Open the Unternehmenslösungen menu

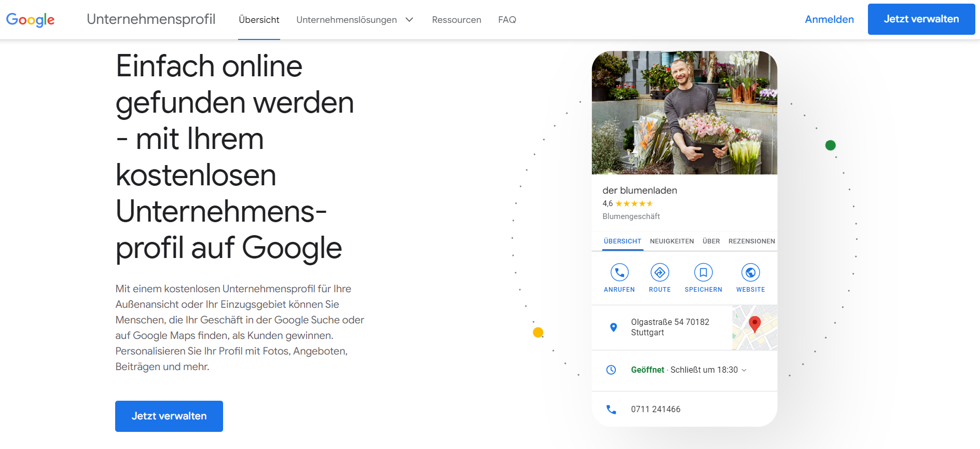click(347, 20)
